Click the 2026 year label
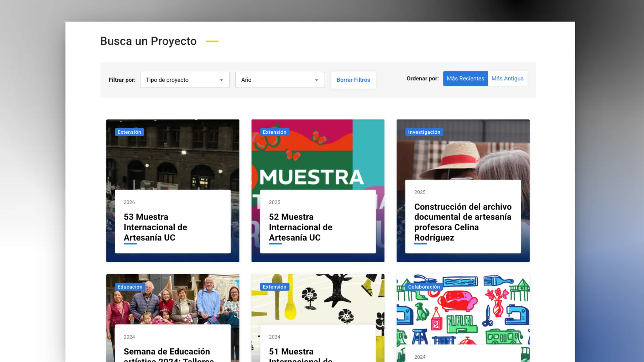This screenshot has height=362, width=644. point(129,202)
